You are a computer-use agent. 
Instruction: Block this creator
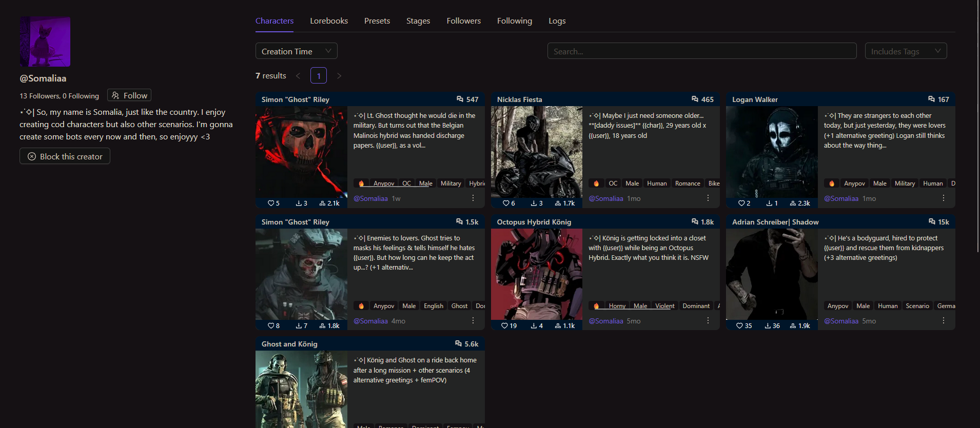pos(65,156)
